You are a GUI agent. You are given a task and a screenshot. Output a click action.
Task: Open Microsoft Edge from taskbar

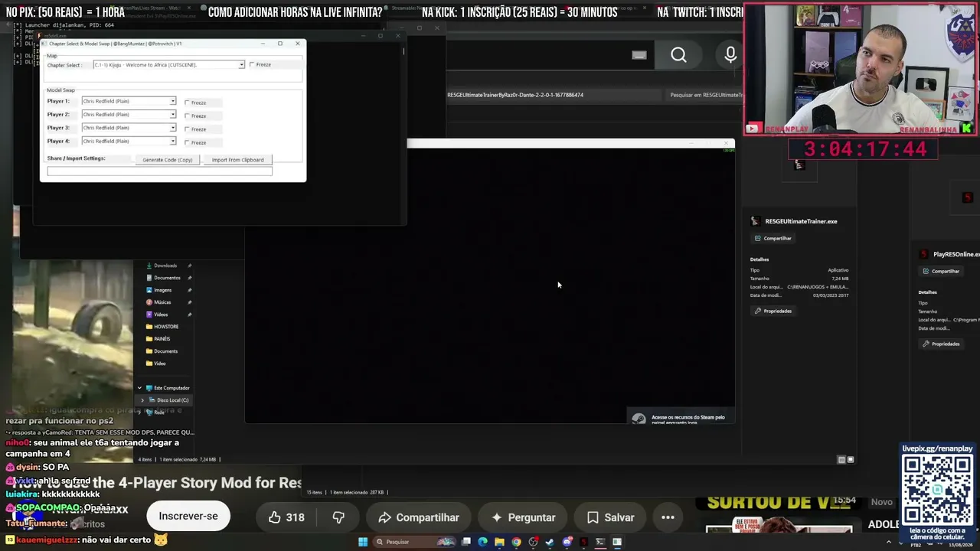coord(482,542)
